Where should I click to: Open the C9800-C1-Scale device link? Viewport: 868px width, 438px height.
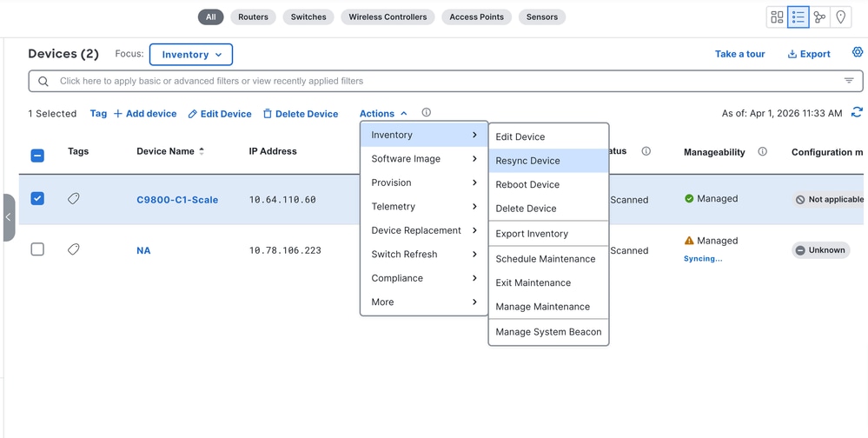point(177,200)
